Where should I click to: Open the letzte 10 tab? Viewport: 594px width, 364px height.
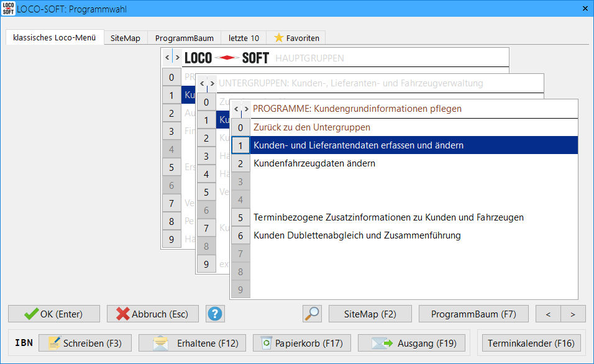pyautogui.click(x=244, y=38)
